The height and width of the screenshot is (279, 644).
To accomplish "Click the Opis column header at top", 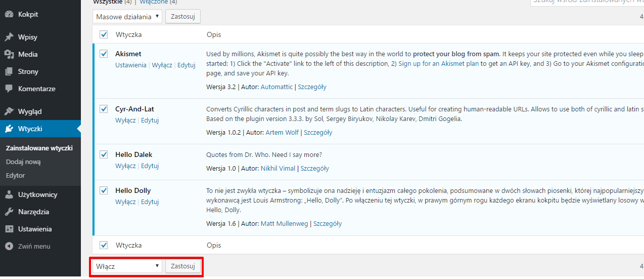I will pyautogui.click(x=214, y=35).
